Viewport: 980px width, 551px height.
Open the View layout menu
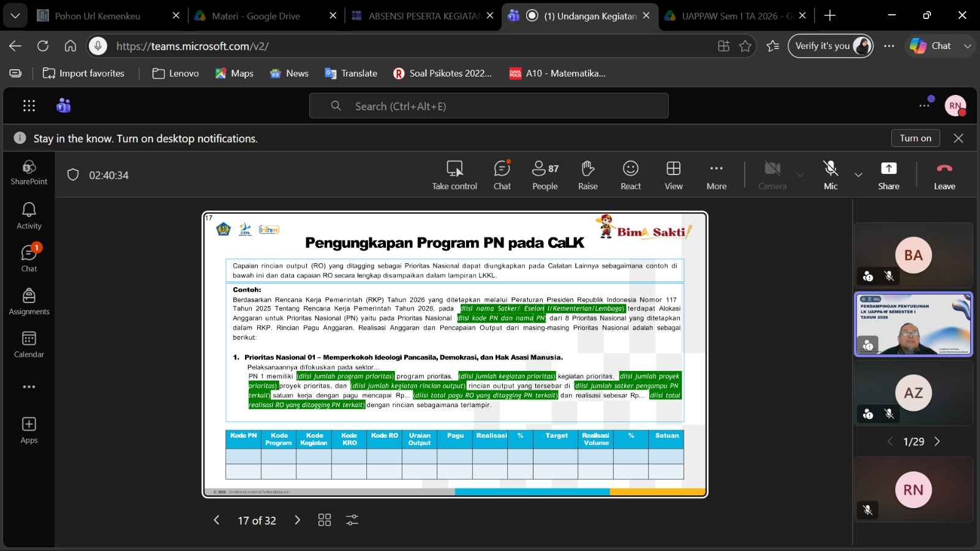click(674, 175)
